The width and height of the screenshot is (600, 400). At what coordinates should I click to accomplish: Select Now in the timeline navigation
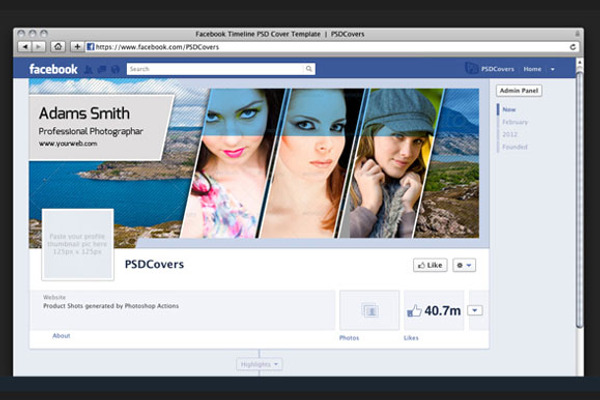point(509,109)
